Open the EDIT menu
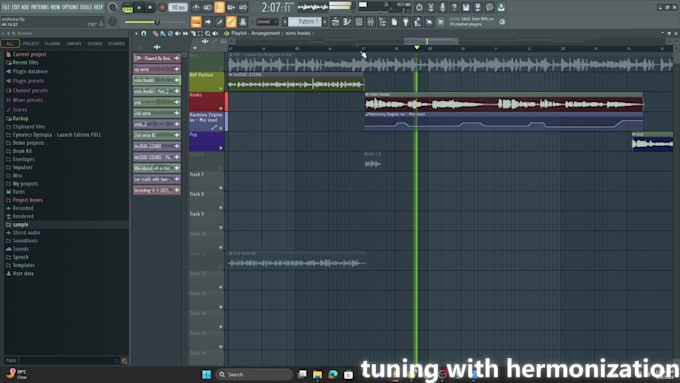680x383 pixels. pyautogui.click(x=16, y=7)
